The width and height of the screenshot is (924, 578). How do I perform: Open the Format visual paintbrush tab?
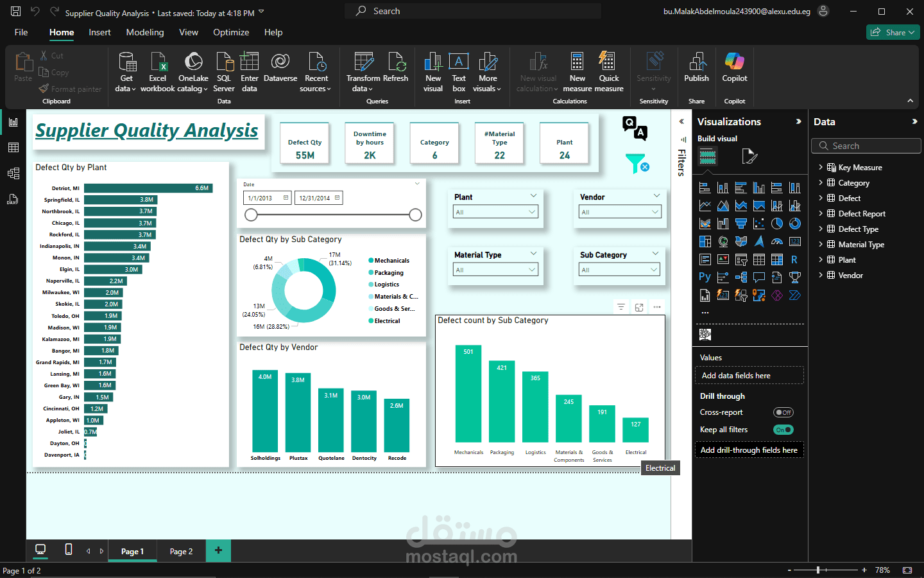coord(749,156)
